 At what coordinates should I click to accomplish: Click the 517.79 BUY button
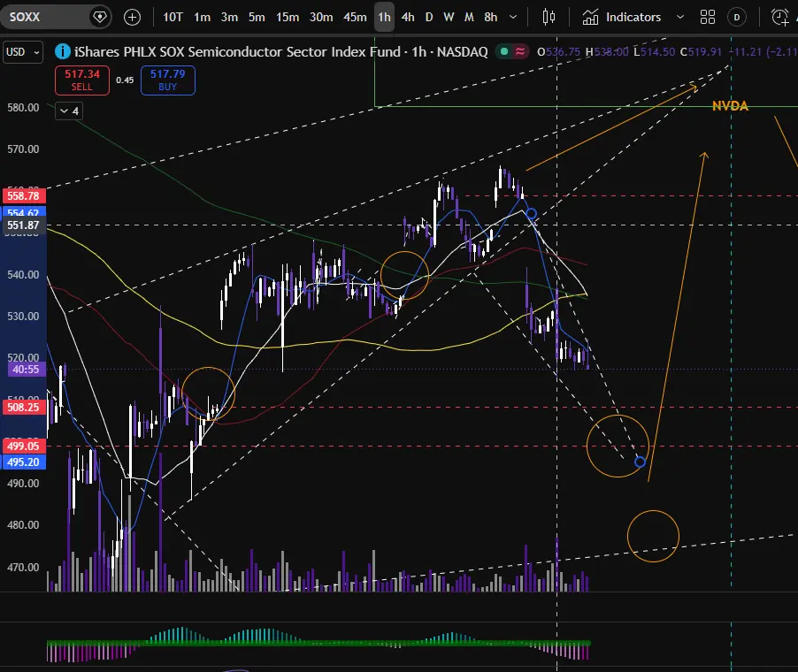tap(167, 80)
